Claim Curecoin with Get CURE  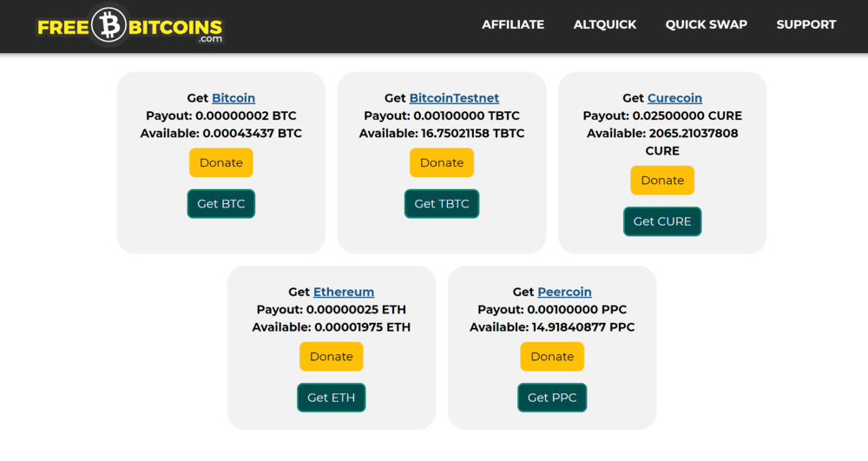click(662, 221)
